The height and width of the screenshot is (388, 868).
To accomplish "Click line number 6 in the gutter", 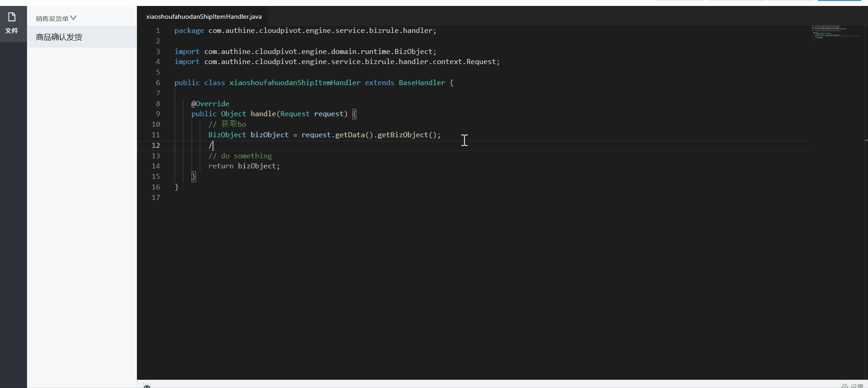I will (x=158, y=83).
